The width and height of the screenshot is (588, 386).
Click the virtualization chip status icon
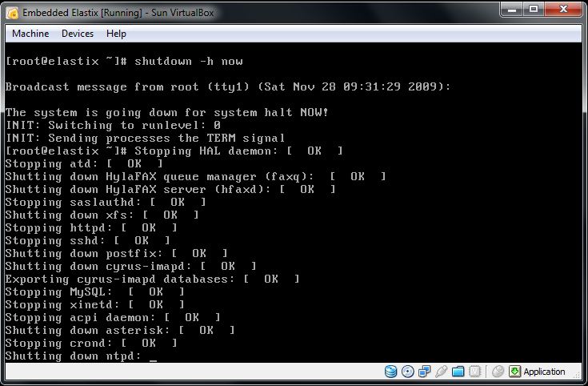(x=474, y=372)
